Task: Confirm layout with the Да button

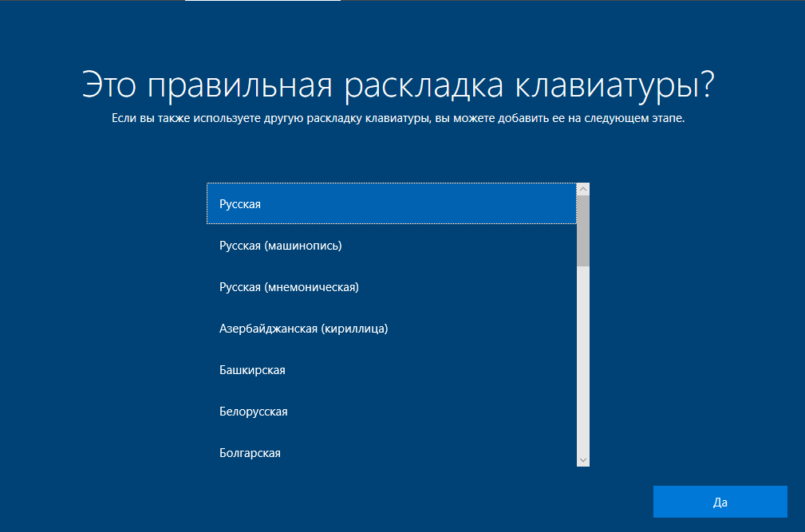Action: click(720, 502)
